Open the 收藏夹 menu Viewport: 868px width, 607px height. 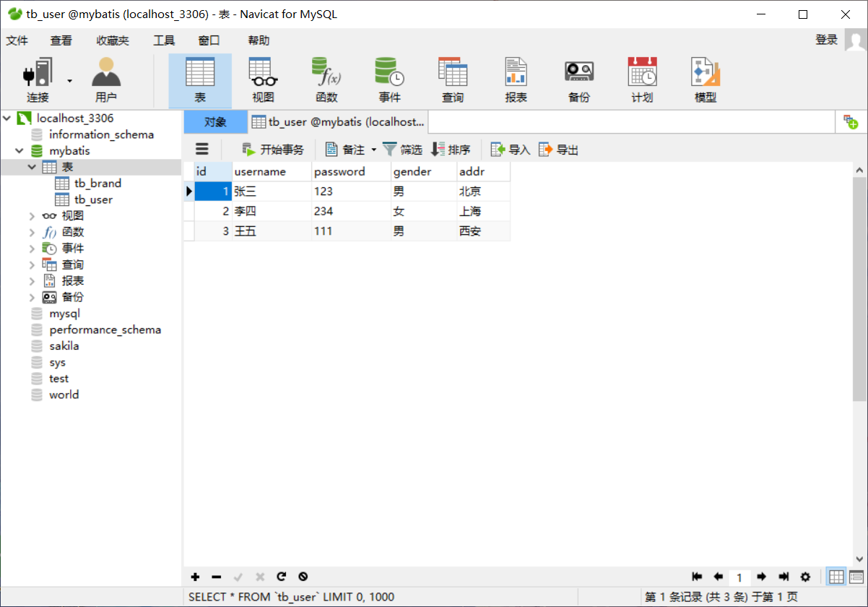(113, 40)
